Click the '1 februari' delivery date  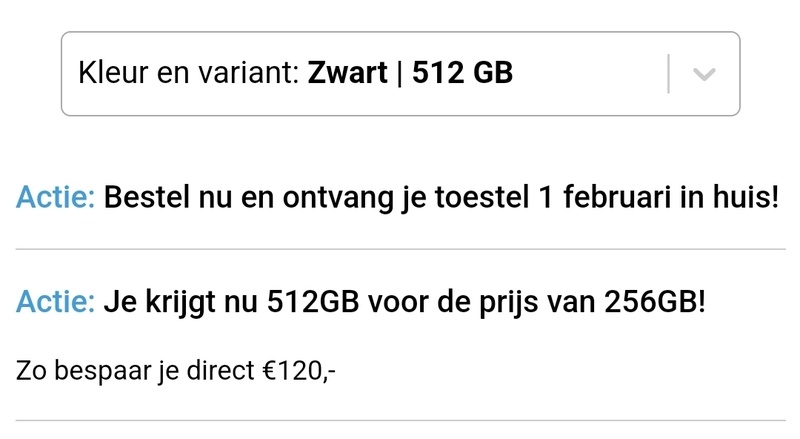click(x=594, y=197)
